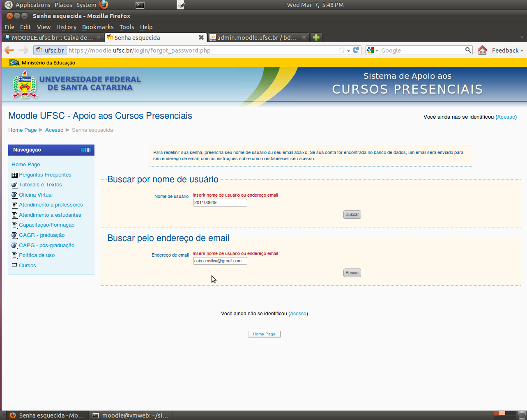527x420 pixels.
Task: Click the Firefox forward arrow button
Action: [24, 50]
